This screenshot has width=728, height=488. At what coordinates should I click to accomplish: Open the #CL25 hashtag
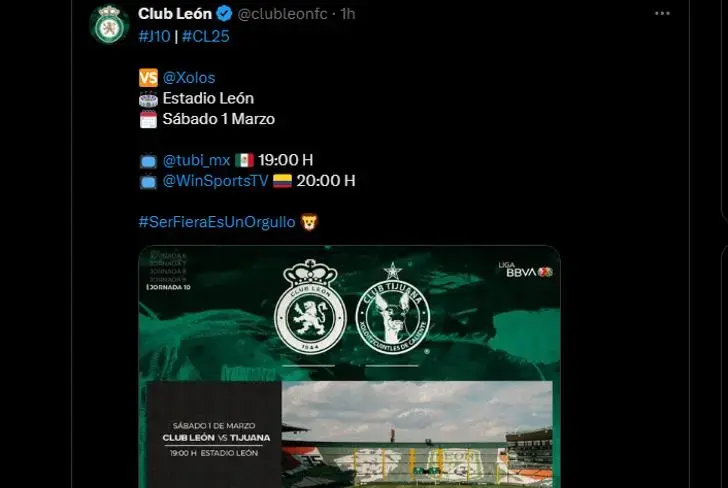pyautogui.click(x=206, y=36)
